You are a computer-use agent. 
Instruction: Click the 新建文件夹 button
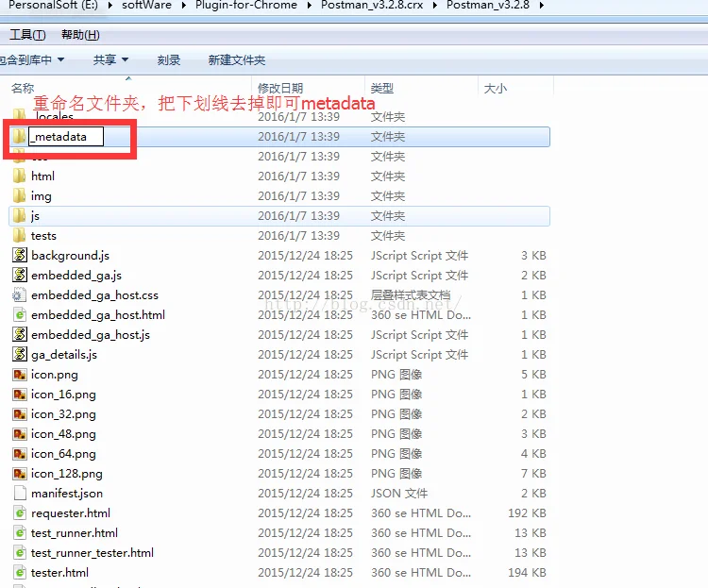pos(237,59)
